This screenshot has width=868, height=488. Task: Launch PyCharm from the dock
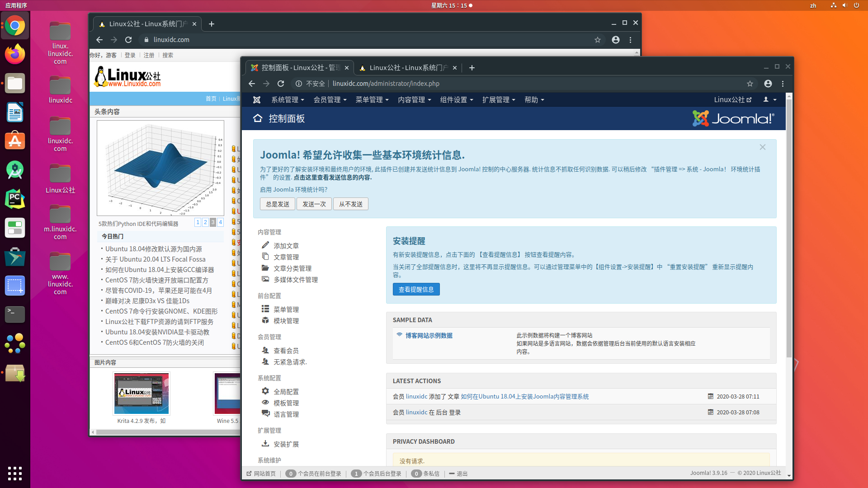(15, 199)
